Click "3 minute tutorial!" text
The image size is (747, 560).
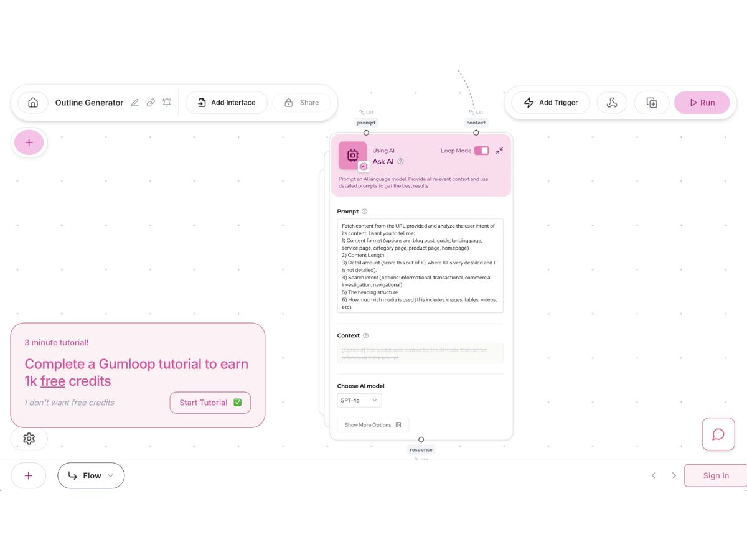tap(57, 343)
